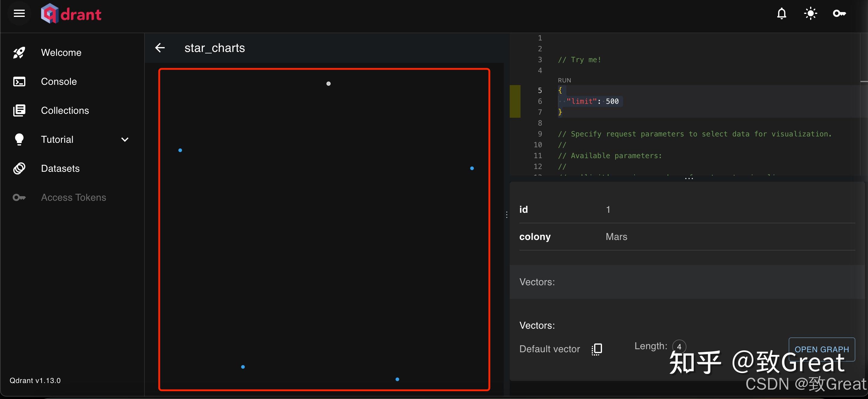Click the vertical panel resize handle
This screenshot has width=868, height=399.
(506, 215)
